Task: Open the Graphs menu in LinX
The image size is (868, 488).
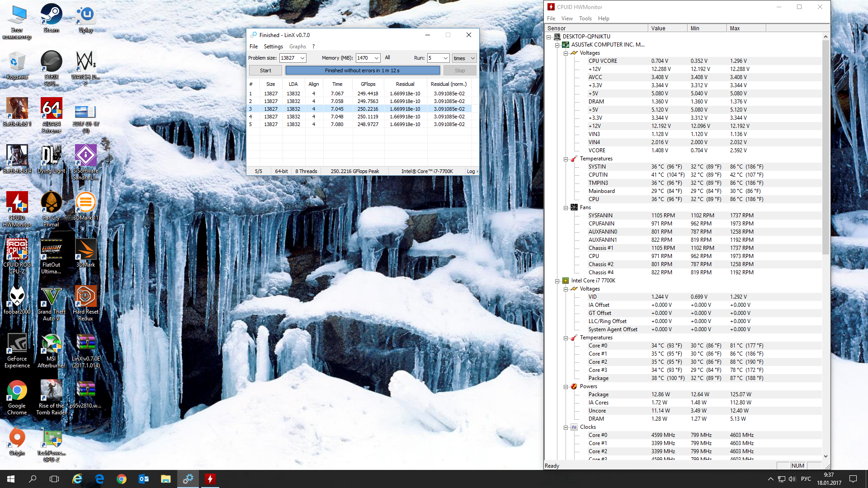Action: click(x=297, y=47)
